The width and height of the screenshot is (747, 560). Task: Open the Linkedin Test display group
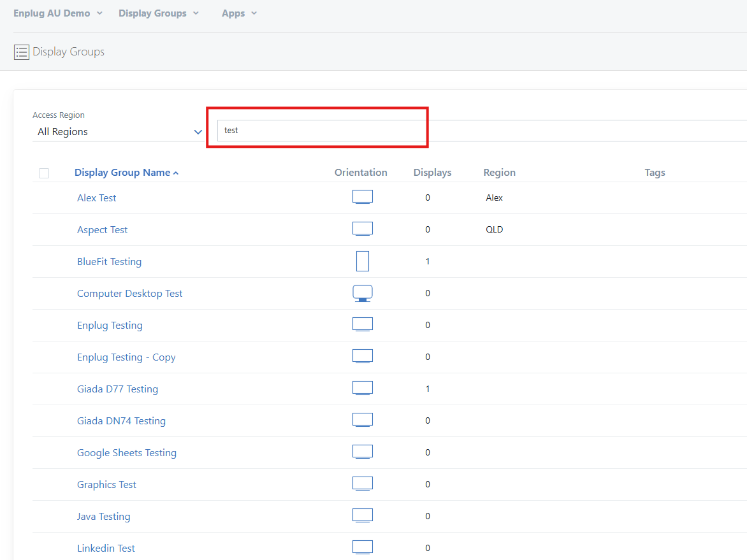tap(106, 549)
